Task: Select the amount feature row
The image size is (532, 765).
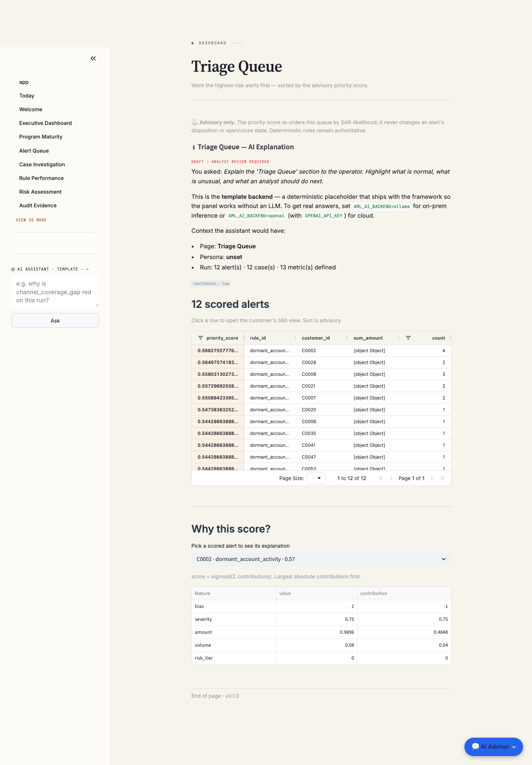Action: tap(321, 632)
